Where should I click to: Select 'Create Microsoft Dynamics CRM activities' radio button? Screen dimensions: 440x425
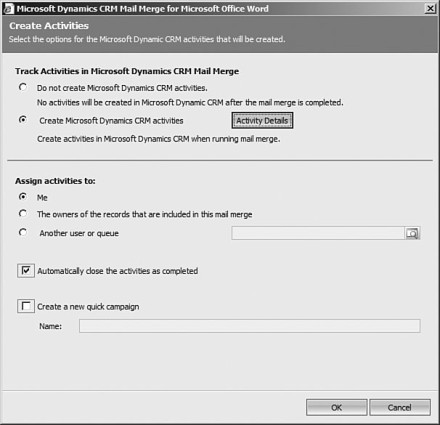click(x=23, y=120)
